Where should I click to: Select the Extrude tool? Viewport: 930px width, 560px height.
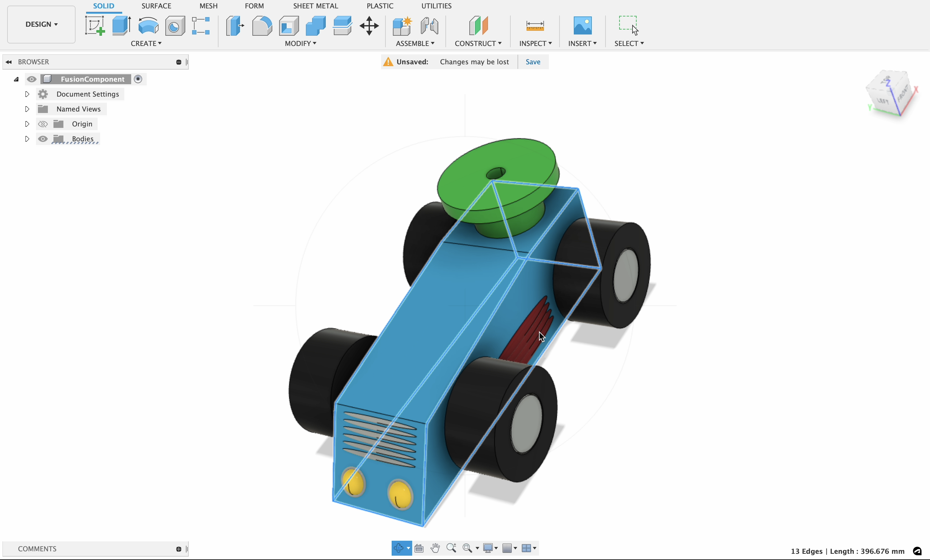[x=122, y=26]
